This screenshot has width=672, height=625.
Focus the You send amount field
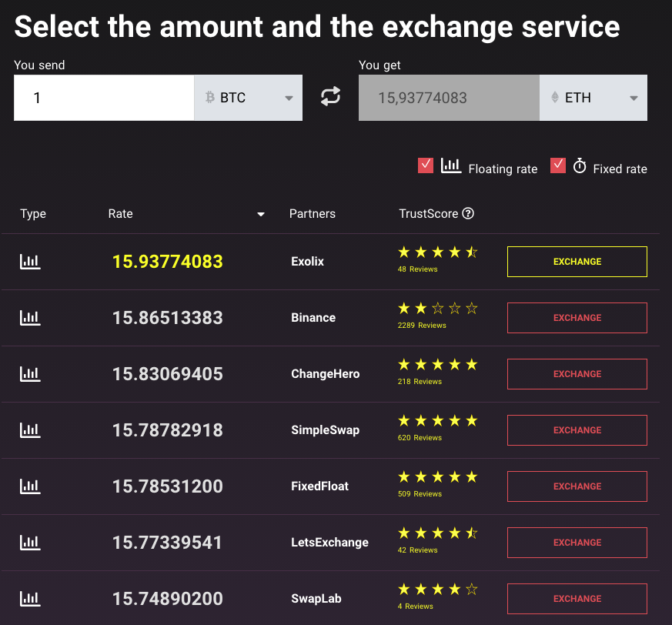click(x=104, y=98)
